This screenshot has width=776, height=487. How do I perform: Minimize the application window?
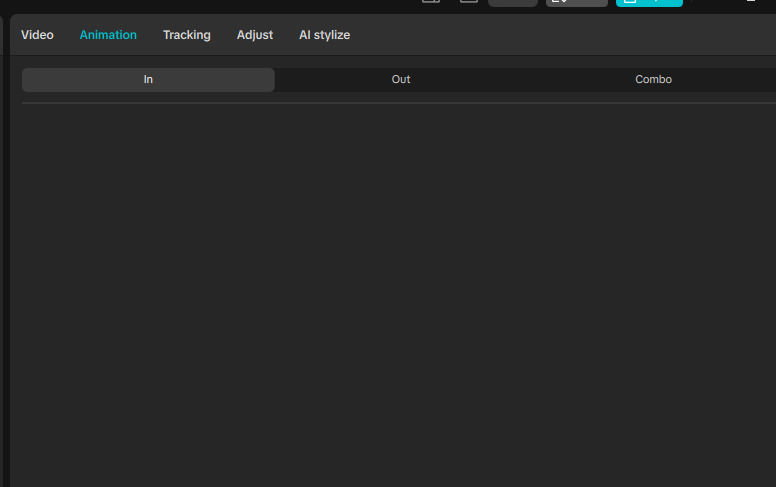[x=751, y=2]
